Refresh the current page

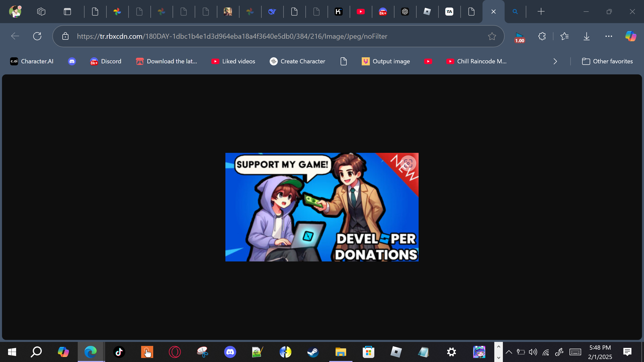(x=37, y=36)
